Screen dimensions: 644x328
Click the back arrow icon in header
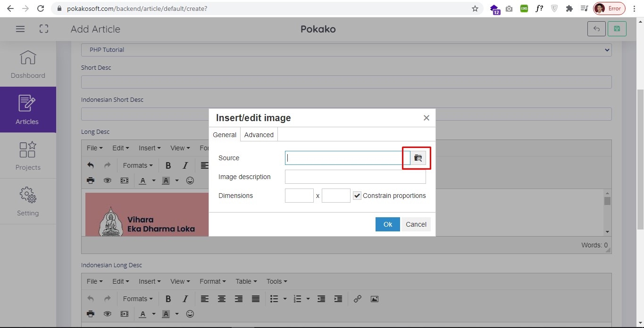tap(596, 29)
